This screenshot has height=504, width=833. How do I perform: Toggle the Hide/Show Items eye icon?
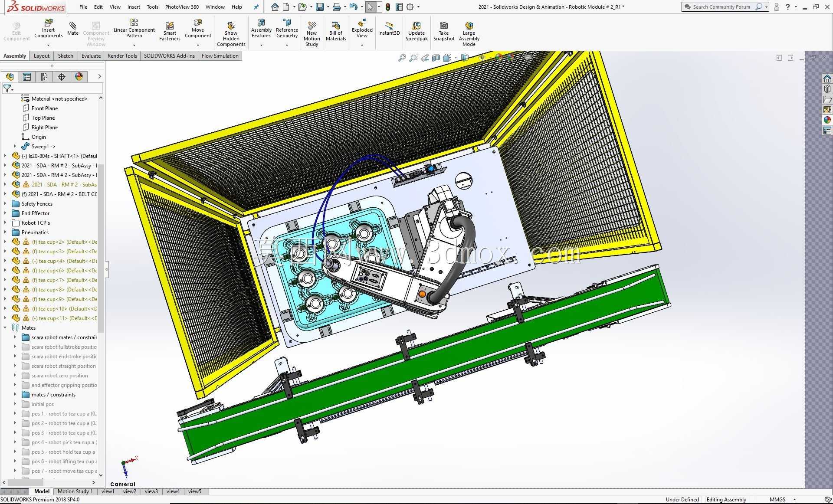482,58
